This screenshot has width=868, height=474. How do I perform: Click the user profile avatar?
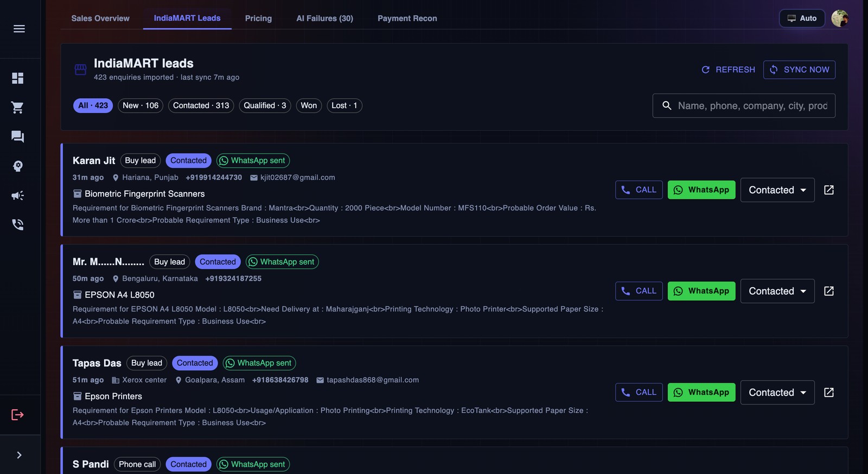point(840,18)
